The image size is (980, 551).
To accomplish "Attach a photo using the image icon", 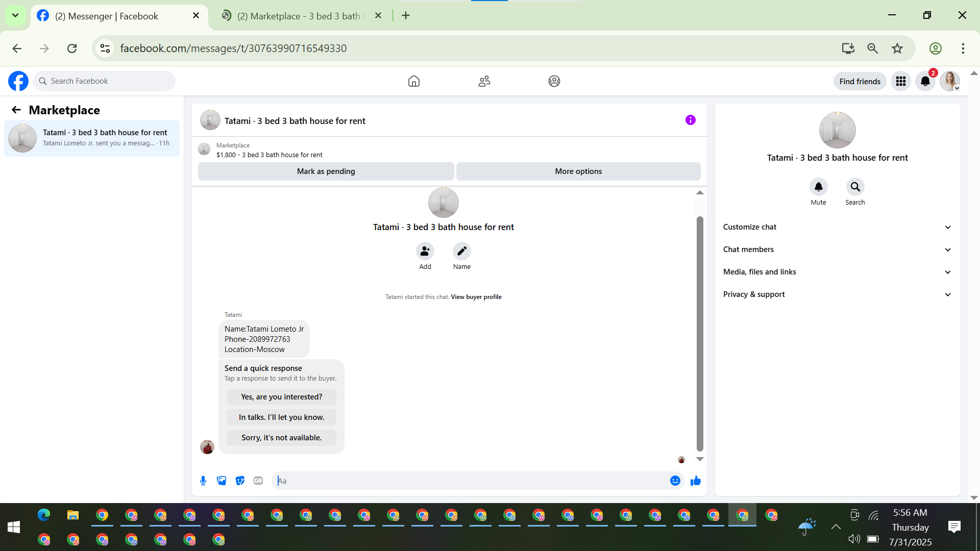I will coord(222,481).
